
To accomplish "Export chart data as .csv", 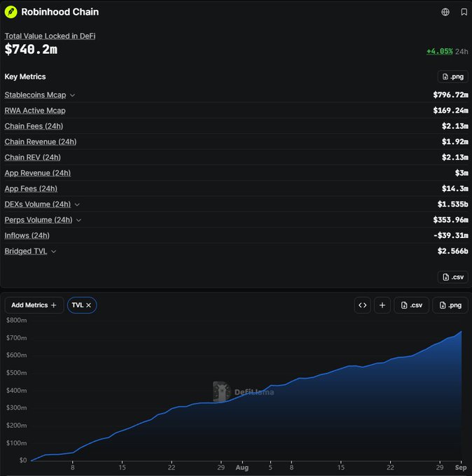I will 412,305.
